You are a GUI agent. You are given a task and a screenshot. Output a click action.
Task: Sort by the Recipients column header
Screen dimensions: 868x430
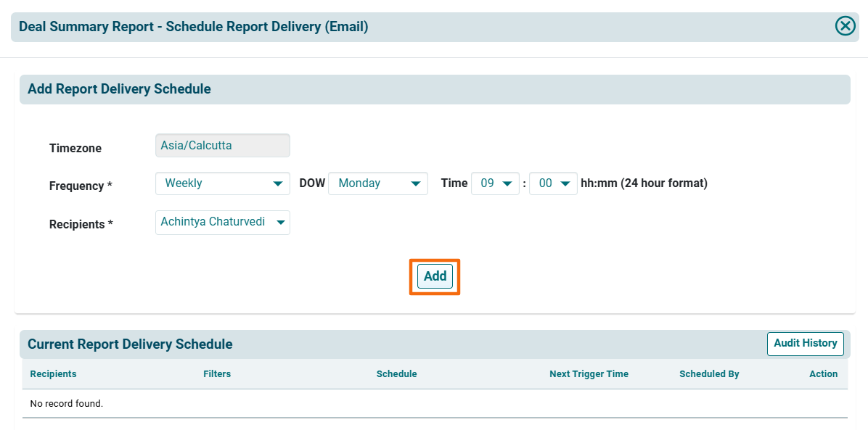pyautogui.click(x=53, y=374)
